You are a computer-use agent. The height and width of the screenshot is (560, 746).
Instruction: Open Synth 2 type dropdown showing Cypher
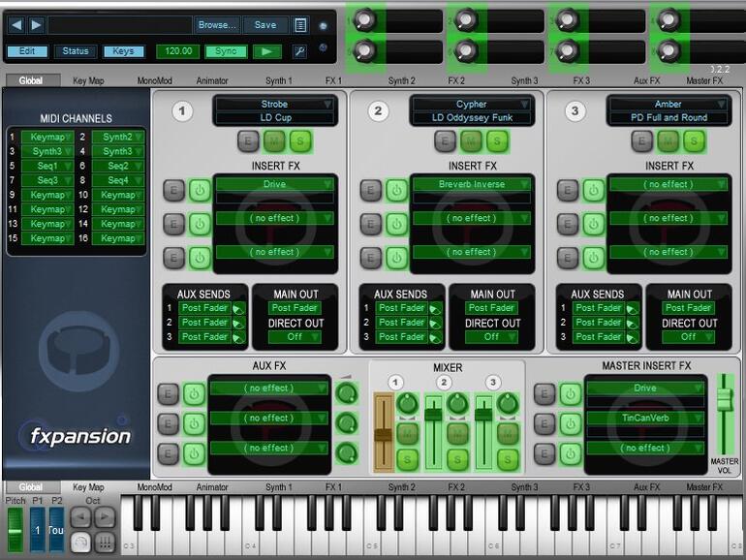pyautogui.click(x=471, y=104)
